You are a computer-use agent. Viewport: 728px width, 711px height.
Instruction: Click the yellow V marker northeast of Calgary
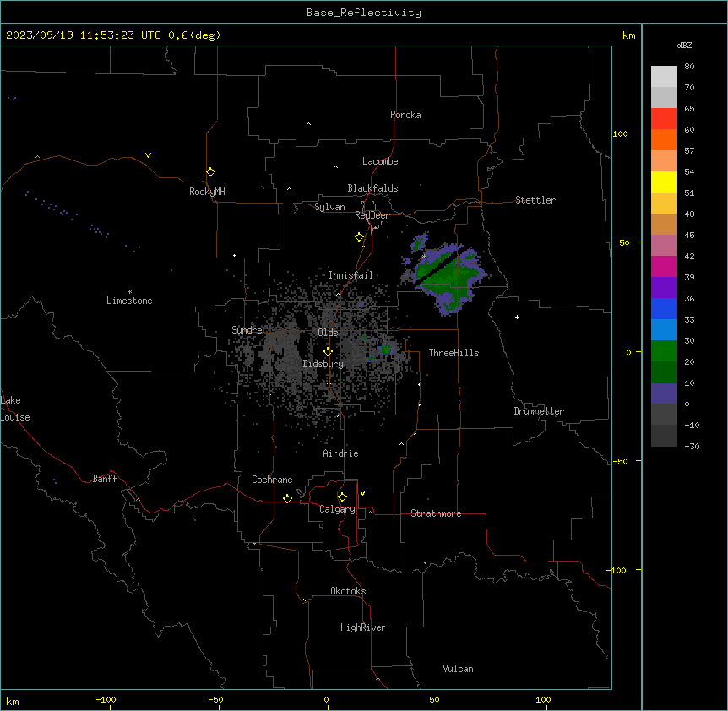362,493
